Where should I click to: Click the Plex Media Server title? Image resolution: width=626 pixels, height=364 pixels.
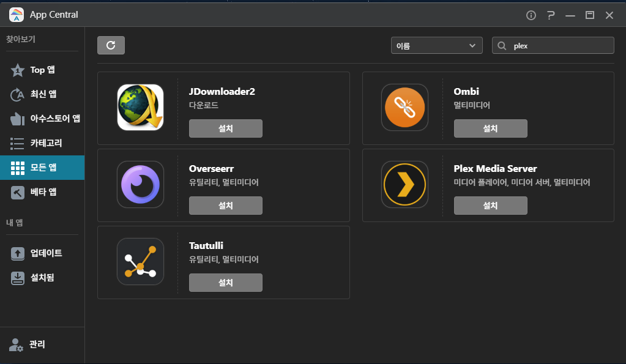coord(495,168)
